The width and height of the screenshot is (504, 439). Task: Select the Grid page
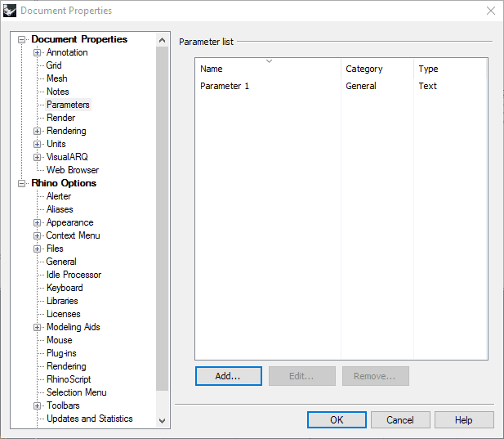(x=54, y=65)
